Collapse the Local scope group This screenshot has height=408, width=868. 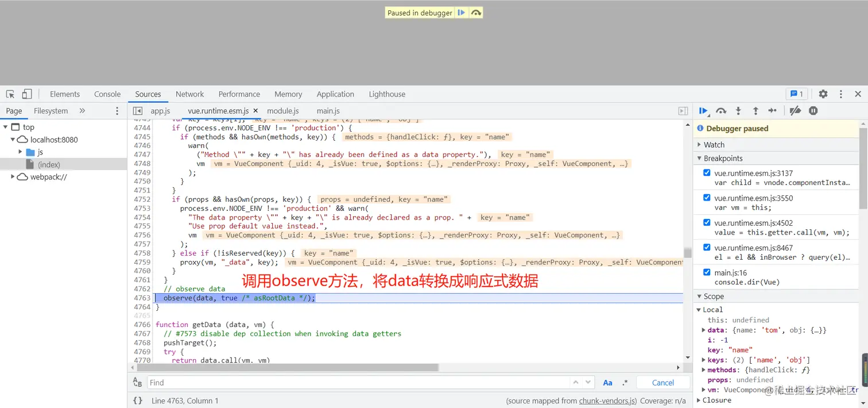coord(699,310)
